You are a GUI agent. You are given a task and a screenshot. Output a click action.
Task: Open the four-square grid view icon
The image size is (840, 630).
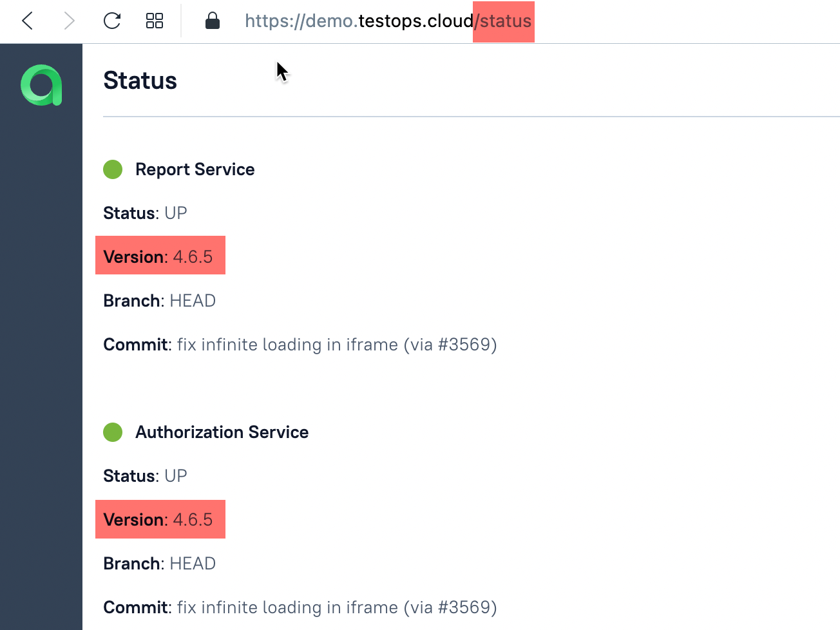(155, 21)
